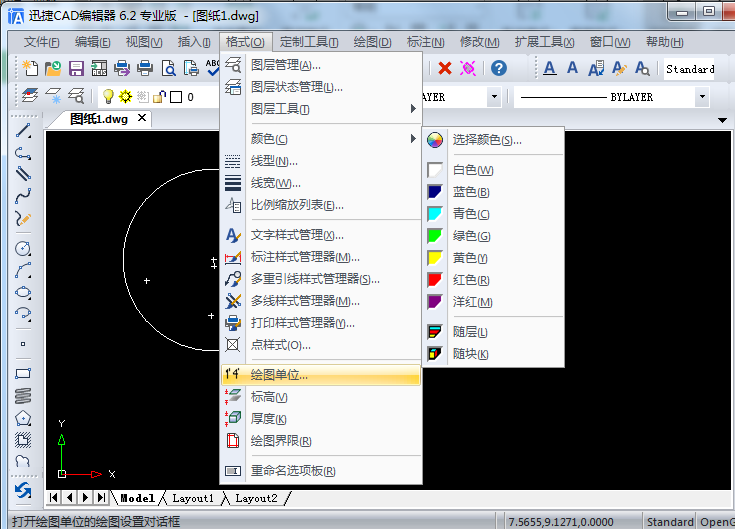Close the 图纸1.dwg document tab
This screenshot has width=735, height=529.
coord(142,118)
